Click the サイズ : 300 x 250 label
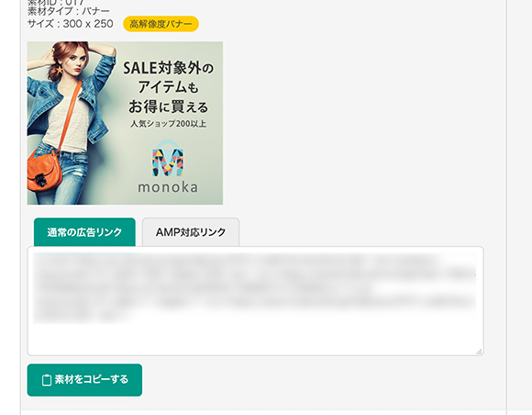 point(71,24)
